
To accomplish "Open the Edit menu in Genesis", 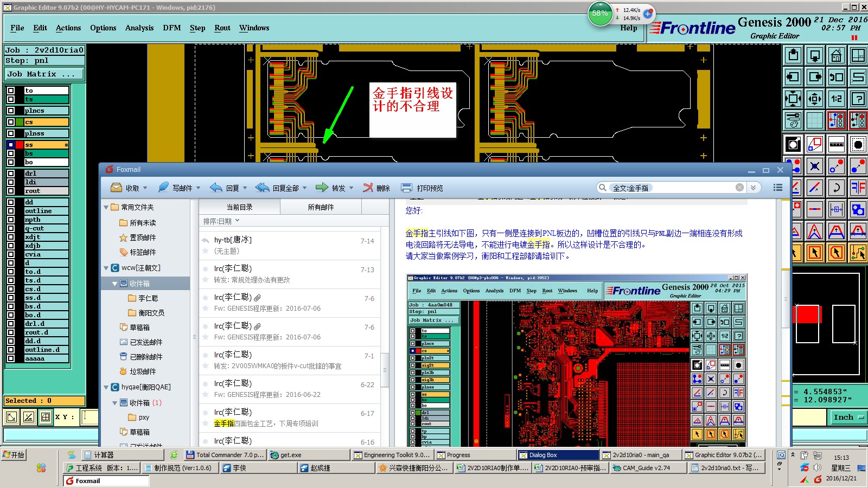I will 40,28.
